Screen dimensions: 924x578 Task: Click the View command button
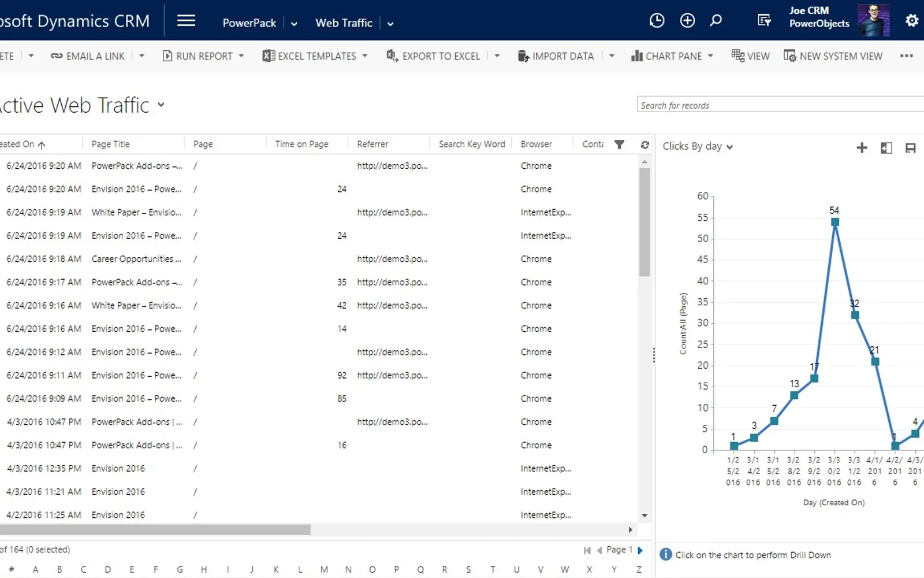coord(750,56)
